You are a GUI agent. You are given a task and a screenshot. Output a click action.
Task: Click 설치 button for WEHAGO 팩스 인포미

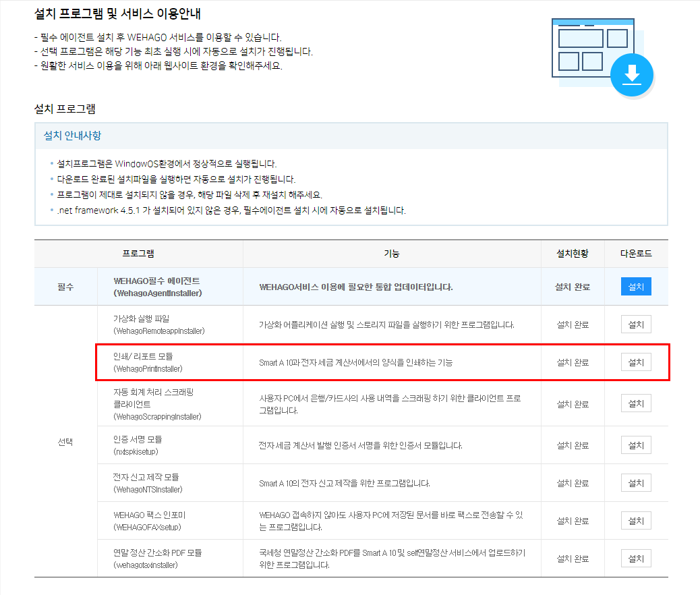(635, 521)
